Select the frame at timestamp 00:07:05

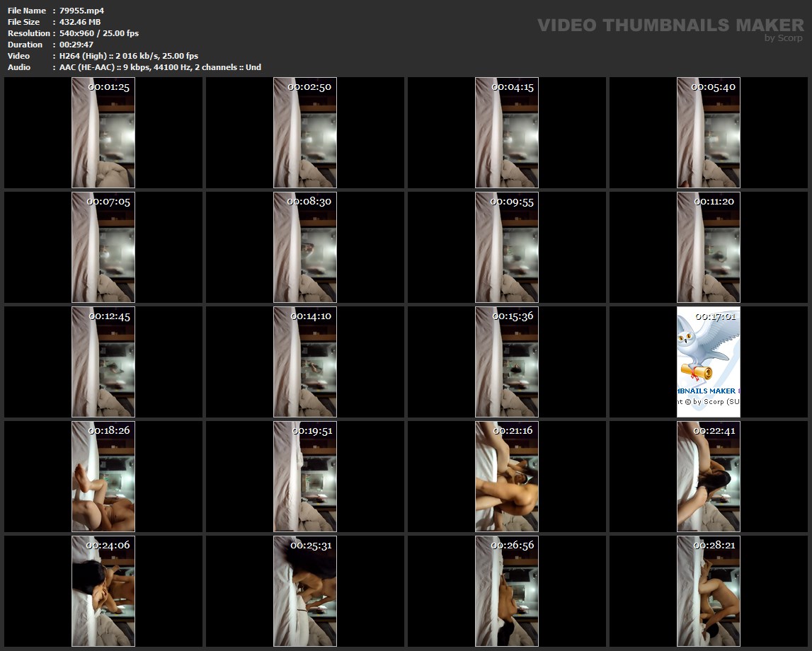103,247
